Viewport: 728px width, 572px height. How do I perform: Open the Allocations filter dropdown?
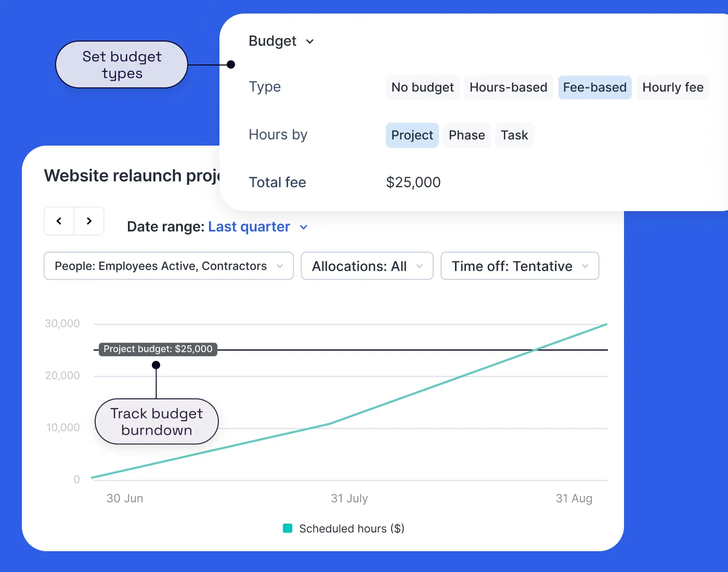pos(367,266)
